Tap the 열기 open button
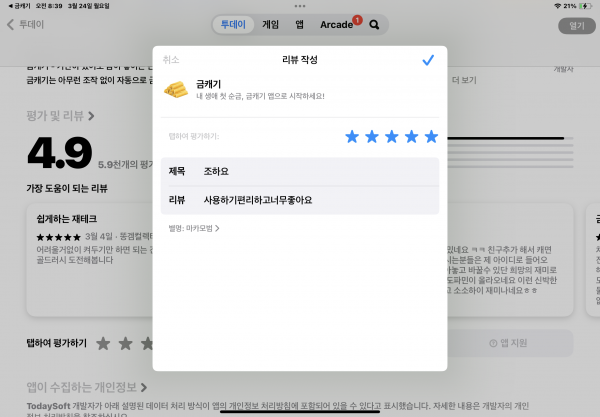This screenshot has height=417, width=600. [x=577, y=26]
